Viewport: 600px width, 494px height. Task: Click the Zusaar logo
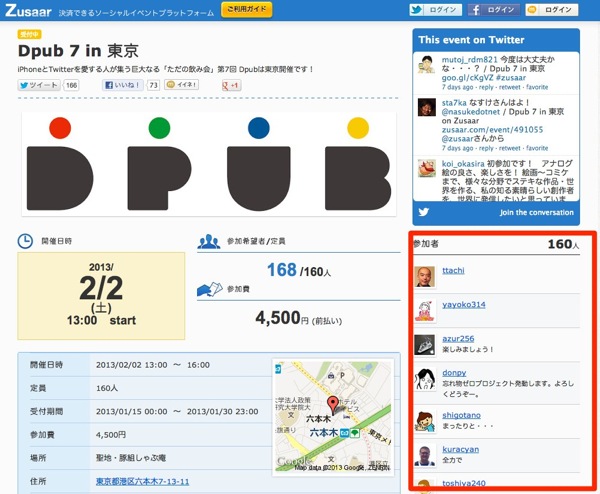click(28, 10)
